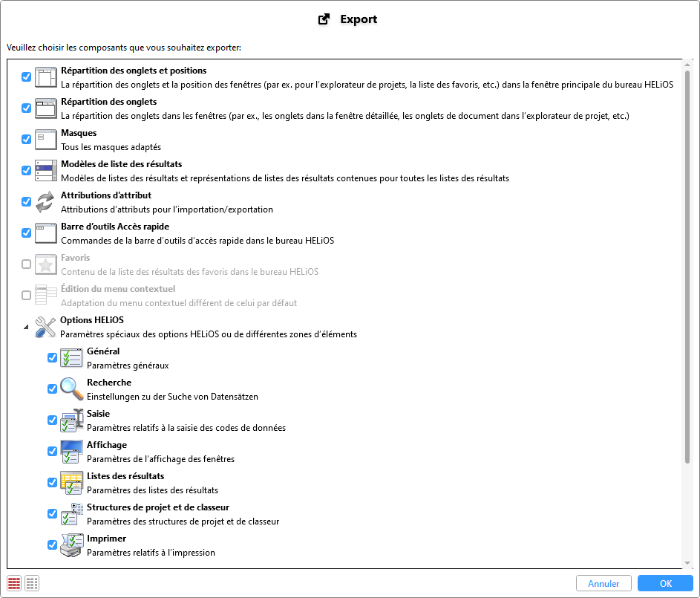Click the red select-all grid icon
Viewport: 700px width, 598px height.
14,583
